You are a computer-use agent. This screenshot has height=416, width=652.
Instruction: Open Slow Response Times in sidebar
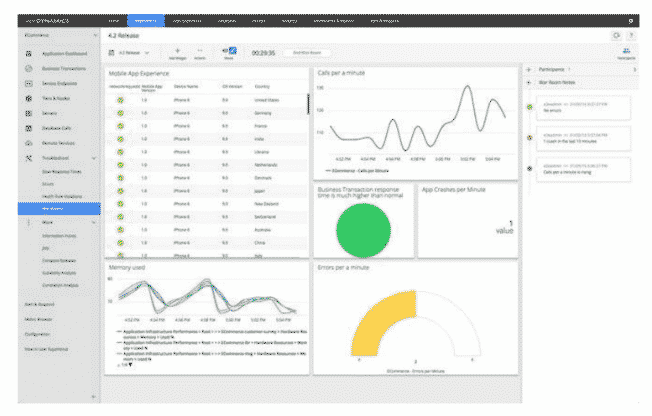click(x=62, y=172)
